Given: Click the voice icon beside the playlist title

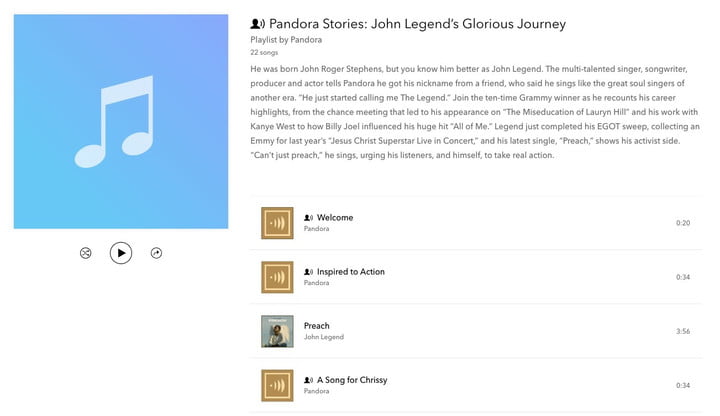Looking at the screenshot, I should click(257, 23).
